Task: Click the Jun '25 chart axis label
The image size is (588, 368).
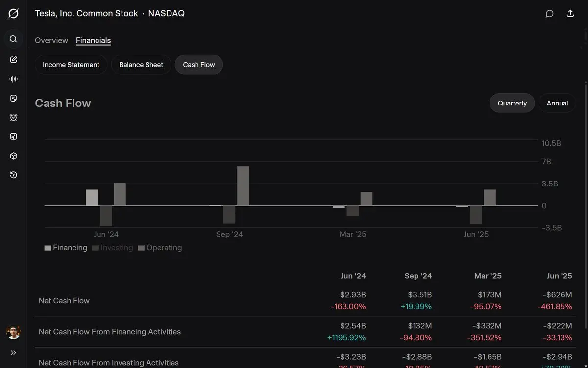Action: [476, 234]
